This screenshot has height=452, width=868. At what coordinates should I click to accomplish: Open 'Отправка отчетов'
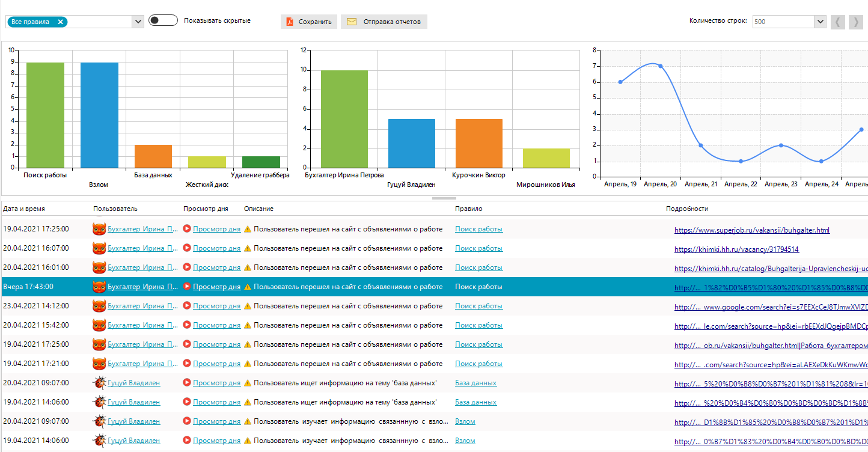(x=384, y=22)
